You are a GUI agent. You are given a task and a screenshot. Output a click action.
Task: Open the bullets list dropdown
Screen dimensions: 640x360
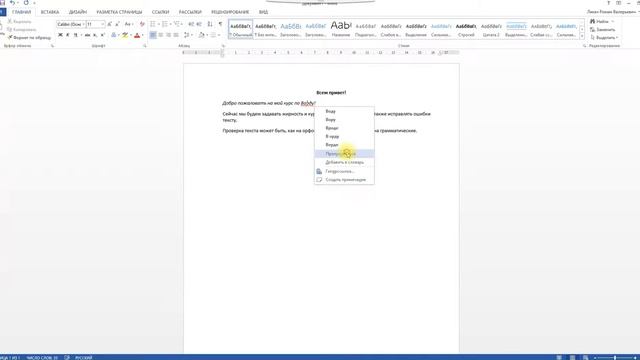[x=159, y=24]
